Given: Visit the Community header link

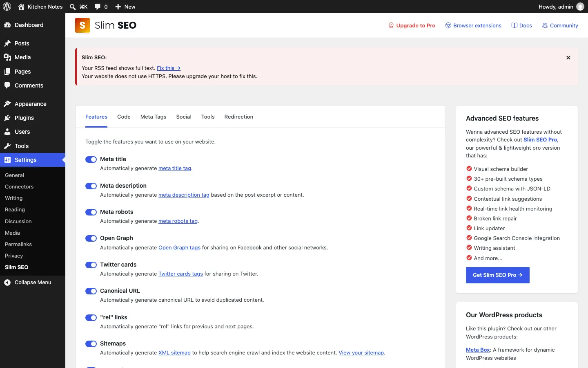Looking at the screenshot, I should pyautogui.click(x=560, y=25).
